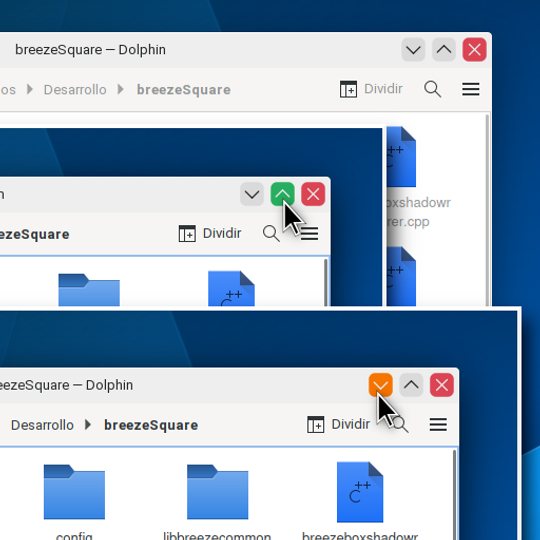Click the orange minimize button in bottom window

tap(381, 385)
